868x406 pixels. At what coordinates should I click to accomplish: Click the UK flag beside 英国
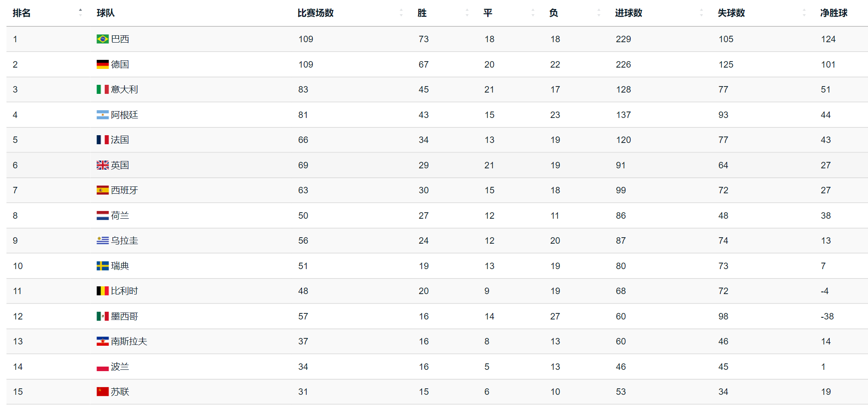(103, 165)
